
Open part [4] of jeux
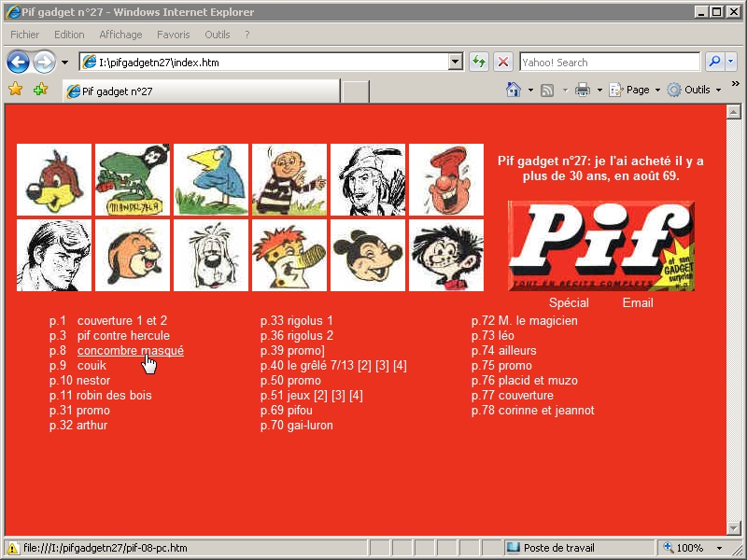(356, 395)
